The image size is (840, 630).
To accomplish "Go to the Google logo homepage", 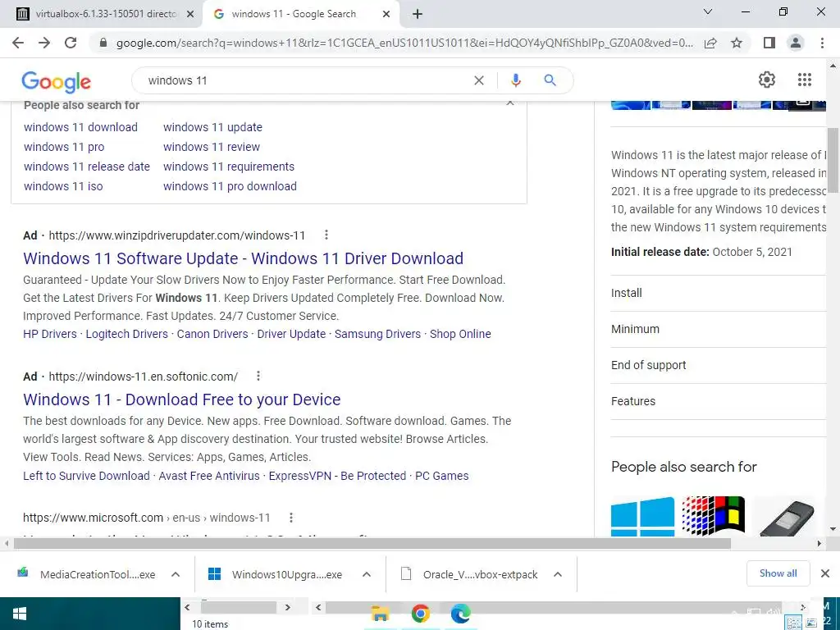I will [57, 81].
